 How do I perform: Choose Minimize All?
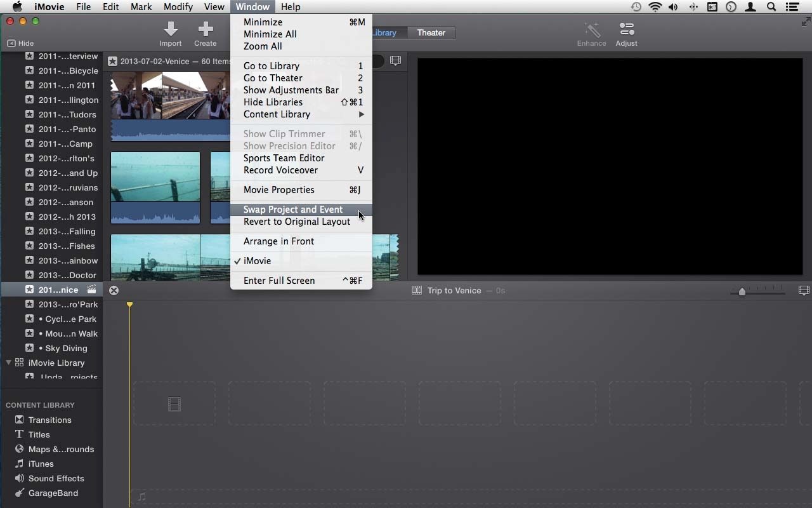tap(301, 34)
